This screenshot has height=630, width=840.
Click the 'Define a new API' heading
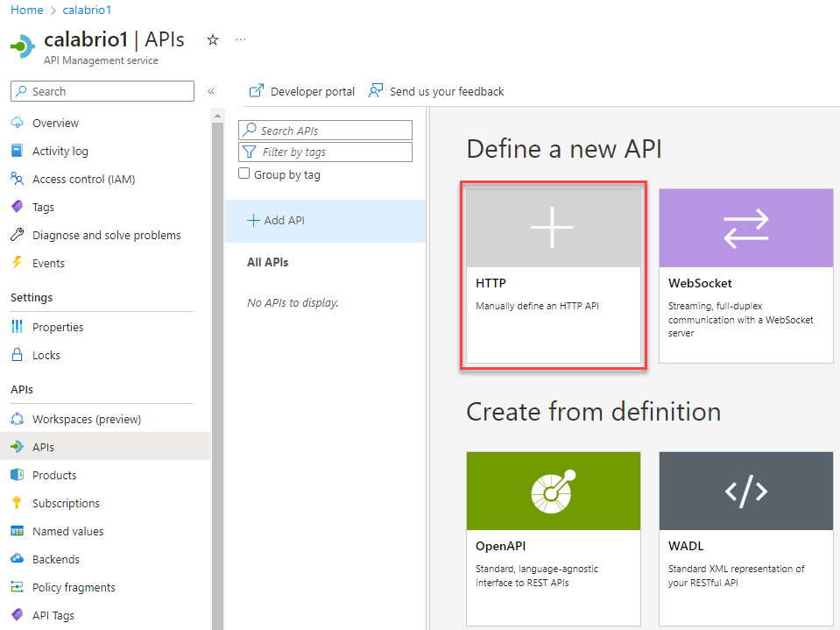coord(564,148)
